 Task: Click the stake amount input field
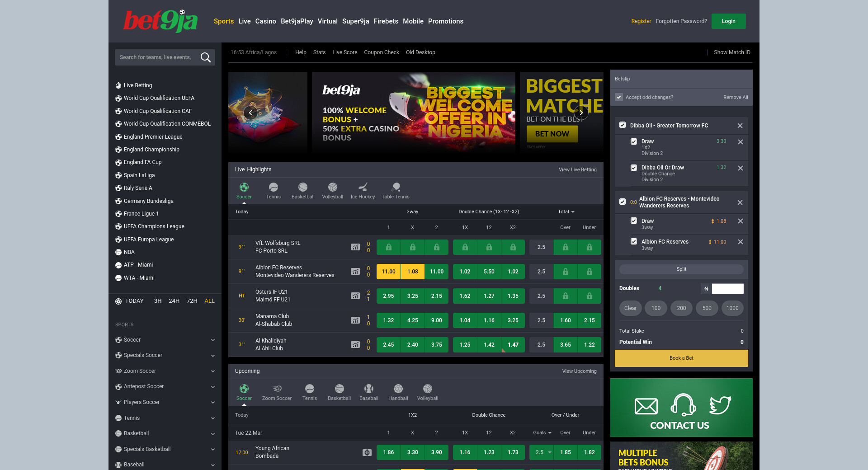pos(728,289)
